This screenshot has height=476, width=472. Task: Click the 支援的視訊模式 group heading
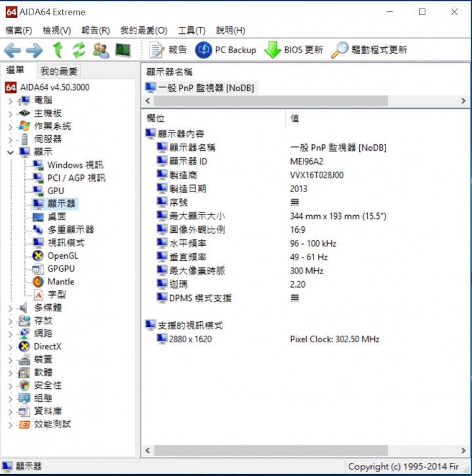tap(184, 325)
